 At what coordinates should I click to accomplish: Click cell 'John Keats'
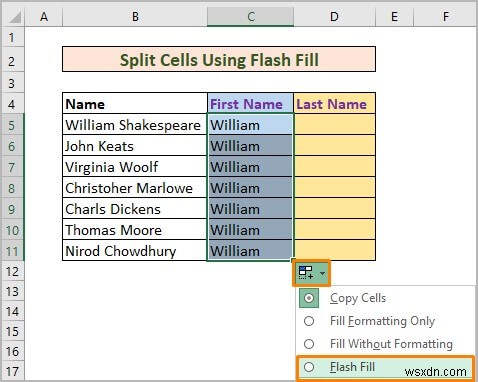135,146
